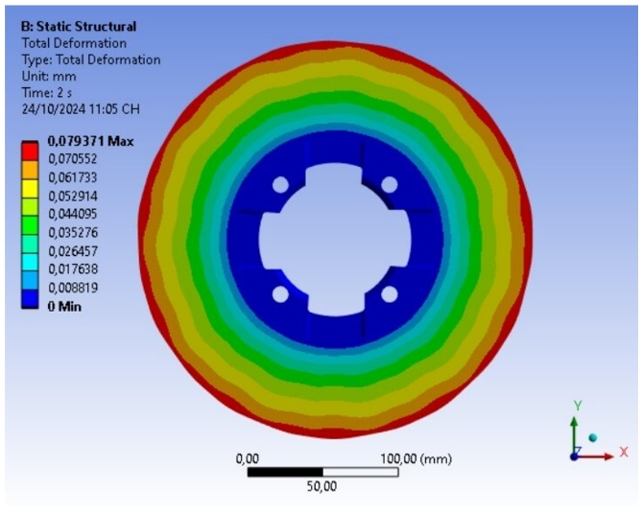Select the cyan legend color band
This screenshot has height=507, width=644.
pyautogui.click(x=30, y=262)
